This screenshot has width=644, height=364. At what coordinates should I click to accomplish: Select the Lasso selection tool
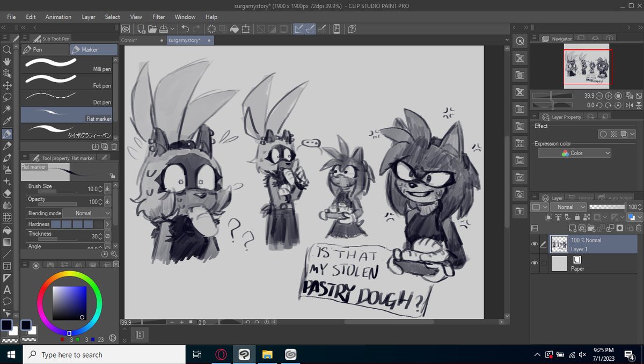coord(7,97)
